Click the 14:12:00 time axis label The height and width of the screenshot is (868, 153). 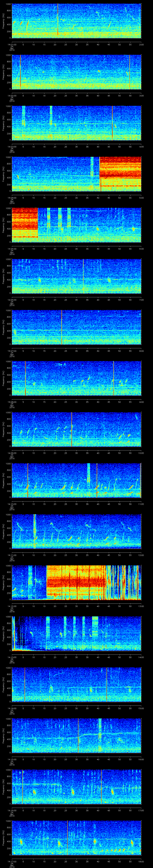12,606
